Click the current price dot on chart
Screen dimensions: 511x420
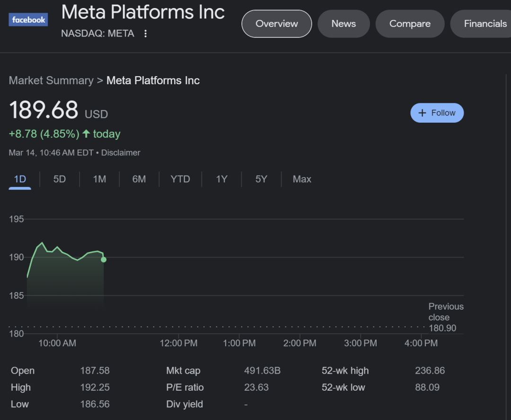point(104,259)
